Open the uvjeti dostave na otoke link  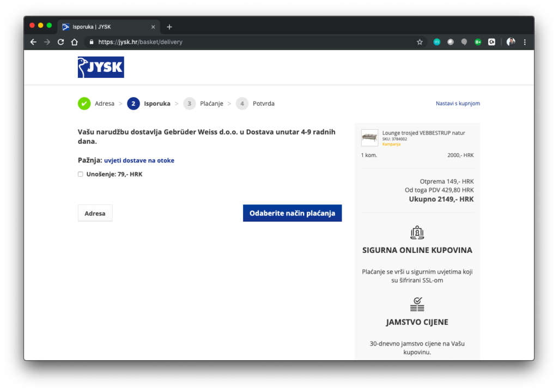click(x=139, y=160)
